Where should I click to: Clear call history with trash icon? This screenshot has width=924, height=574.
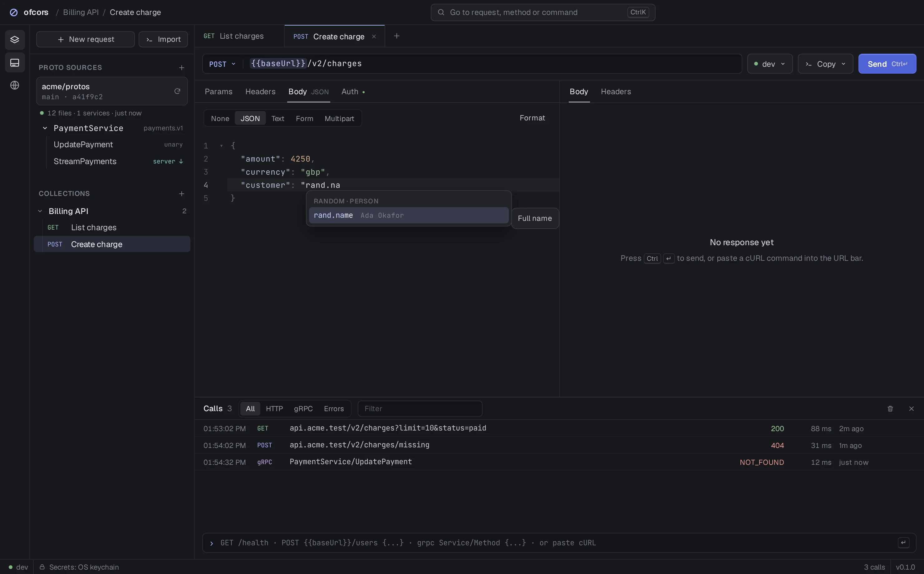click(890, 408)
